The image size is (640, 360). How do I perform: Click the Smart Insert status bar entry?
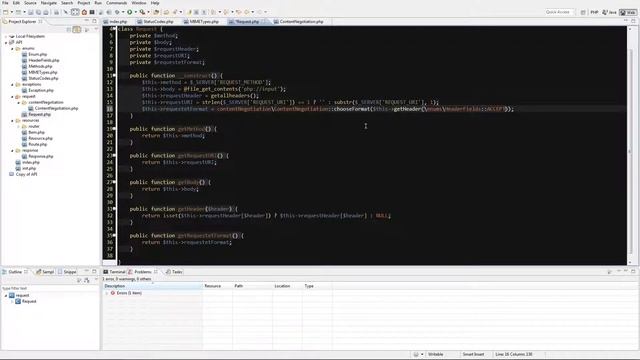[473, 354]
